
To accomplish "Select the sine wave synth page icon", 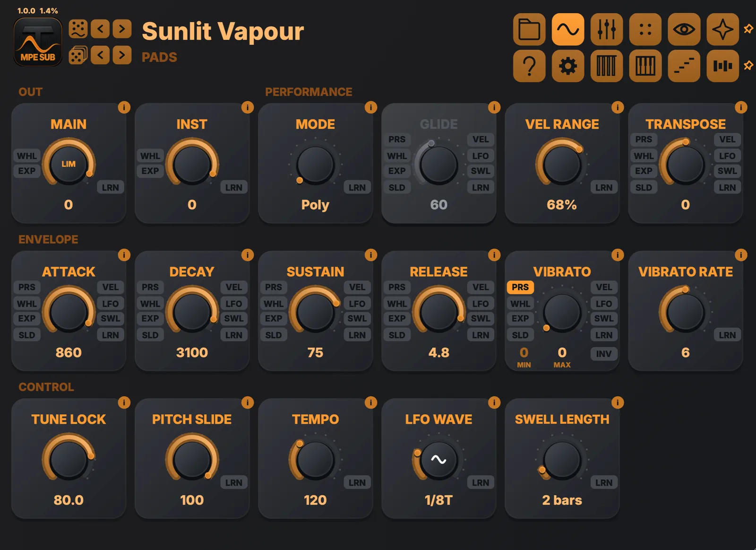I will click(x=568, y=29).
